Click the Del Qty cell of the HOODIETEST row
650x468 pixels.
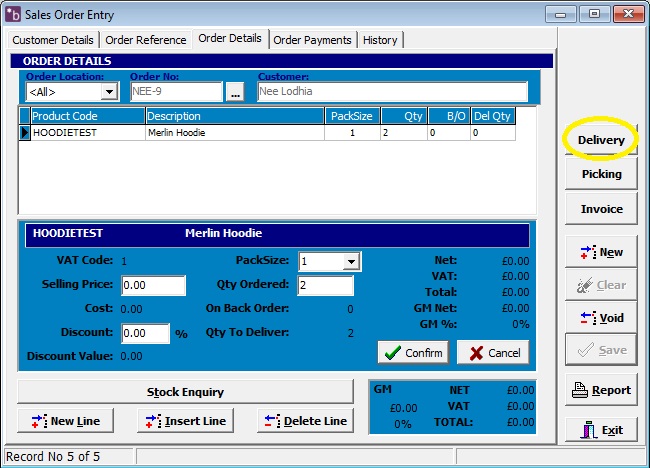(x=493, y=133)
